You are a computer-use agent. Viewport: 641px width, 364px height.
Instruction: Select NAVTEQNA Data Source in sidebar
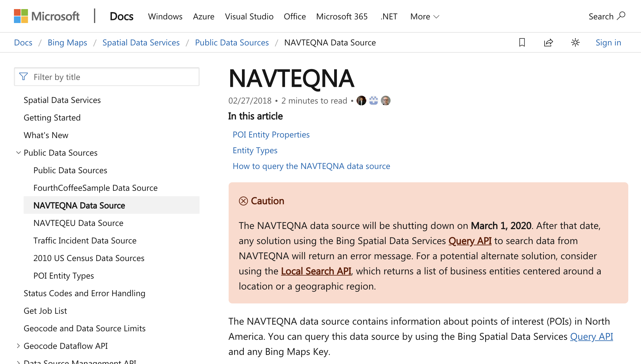coord(112,205)
